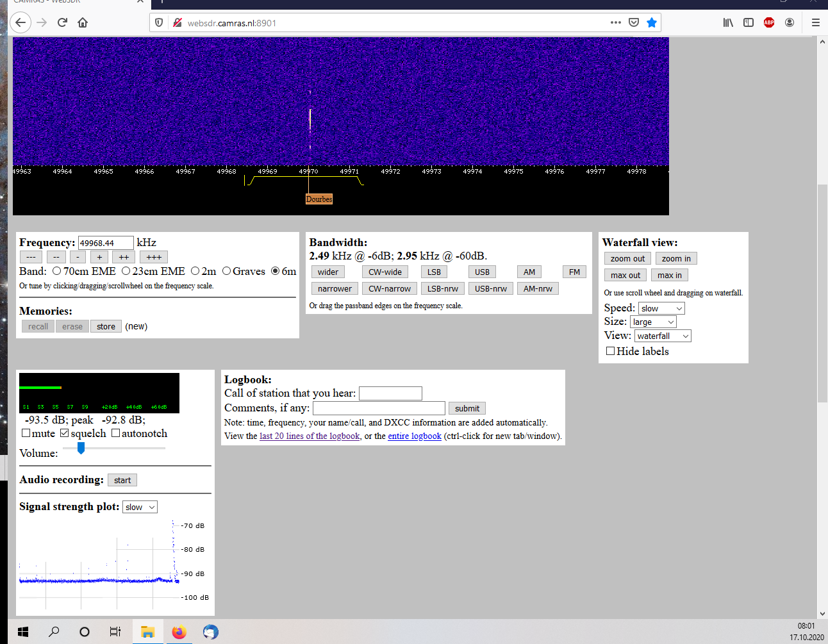Click the Dourbes station label
828x644 pixels.
pyautogui.click(x=319, y=199)
